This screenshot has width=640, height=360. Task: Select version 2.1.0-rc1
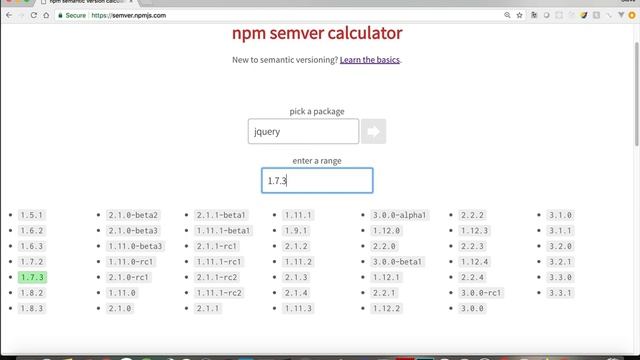click(x=129, y=277)
